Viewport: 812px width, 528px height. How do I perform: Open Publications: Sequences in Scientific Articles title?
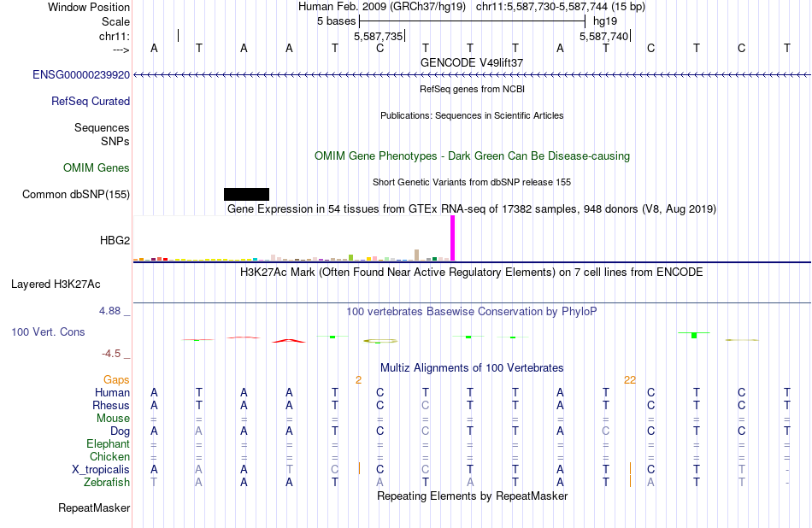click(x=472, y=115)
